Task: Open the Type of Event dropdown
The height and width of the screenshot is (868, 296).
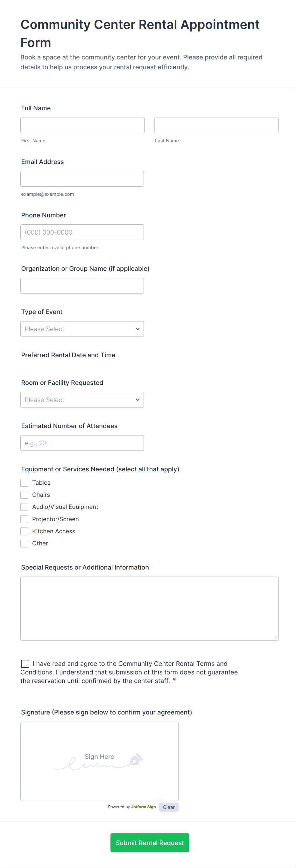Action: [82, 329]
